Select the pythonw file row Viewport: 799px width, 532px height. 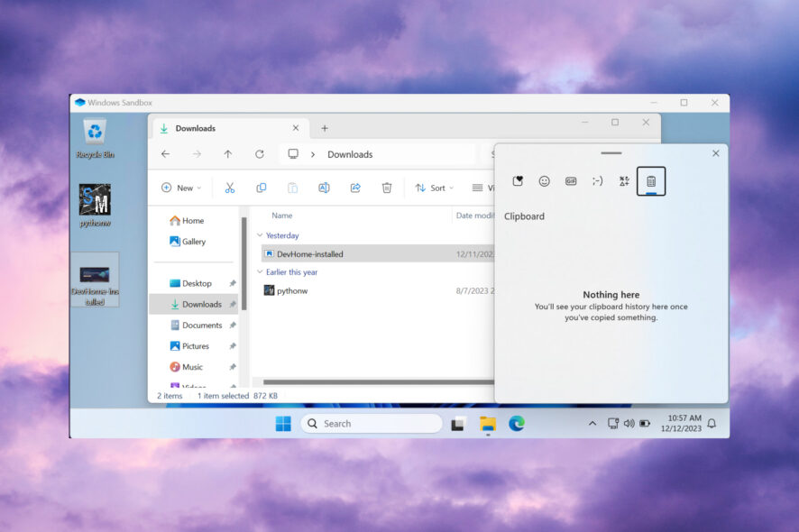(x=378, y=290)
